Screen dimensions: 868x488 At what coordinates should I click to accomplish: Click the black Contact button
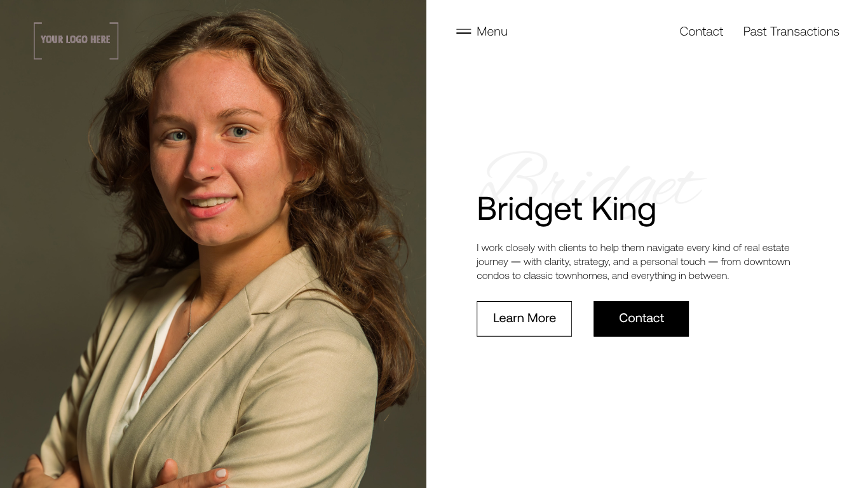tap(641, 319)
